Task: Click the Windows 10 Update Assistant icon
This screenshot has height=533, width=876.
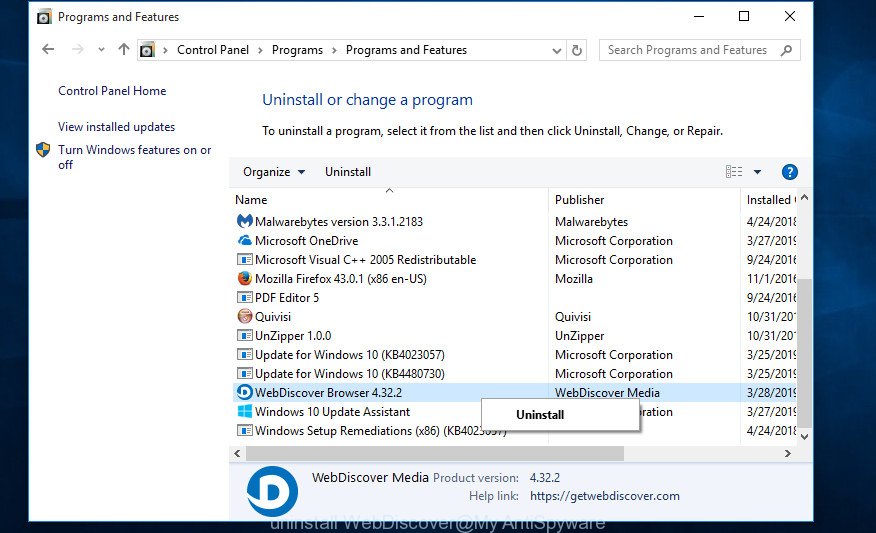Action: click(244, 411)
